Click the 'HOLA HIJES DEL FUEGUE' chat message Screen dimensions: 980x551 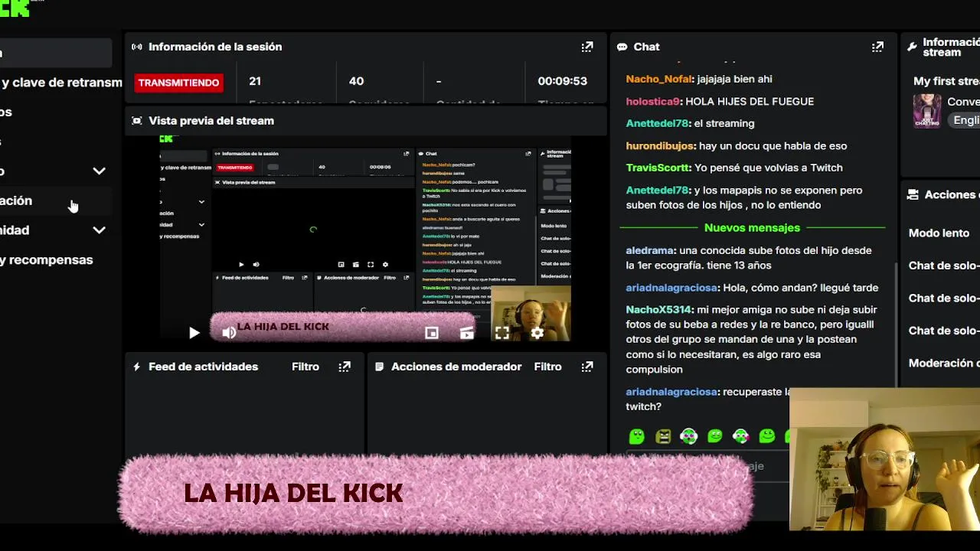click(x=750, y=101)
